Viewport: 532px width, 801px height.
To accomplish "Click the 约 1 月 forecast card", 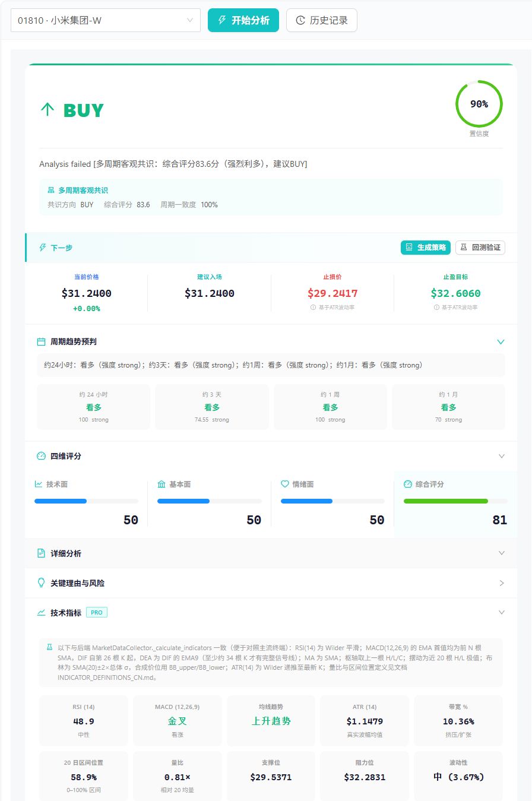I will click(x=448, y=407).
